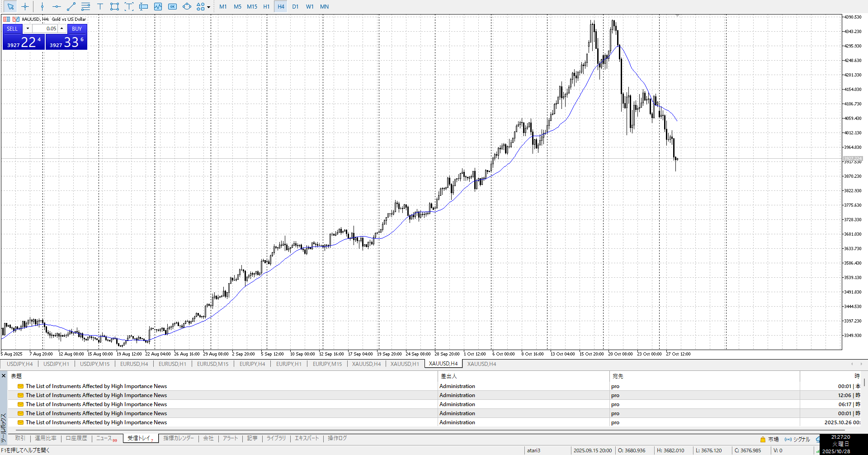Switch to the EURUSD,H4 chart tab
This screenshot has width=868, height=455.
point(134,364)
